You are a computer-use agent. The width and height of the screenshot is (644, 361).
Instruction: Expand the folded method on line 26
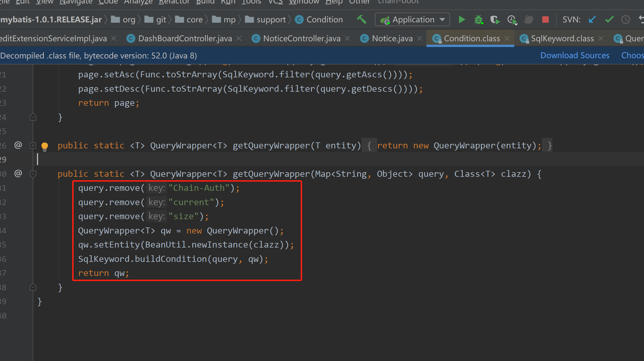pos(33,146)
